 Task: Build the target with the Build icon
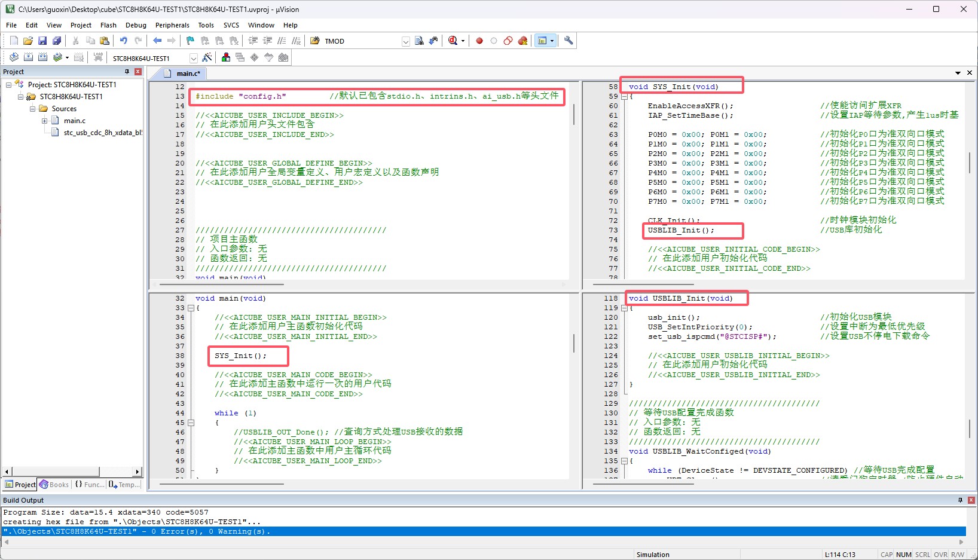tap(28, 57)
